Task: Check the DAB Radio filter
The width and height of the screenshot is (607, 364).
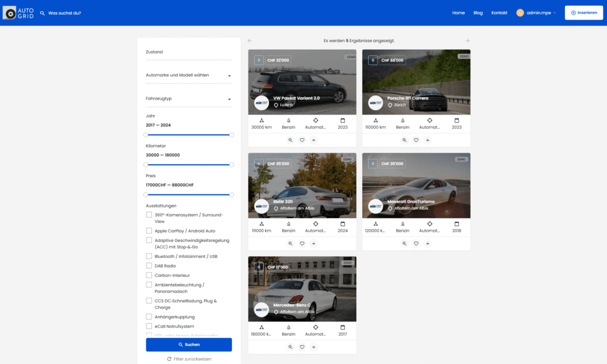Action: coord(148,265)
